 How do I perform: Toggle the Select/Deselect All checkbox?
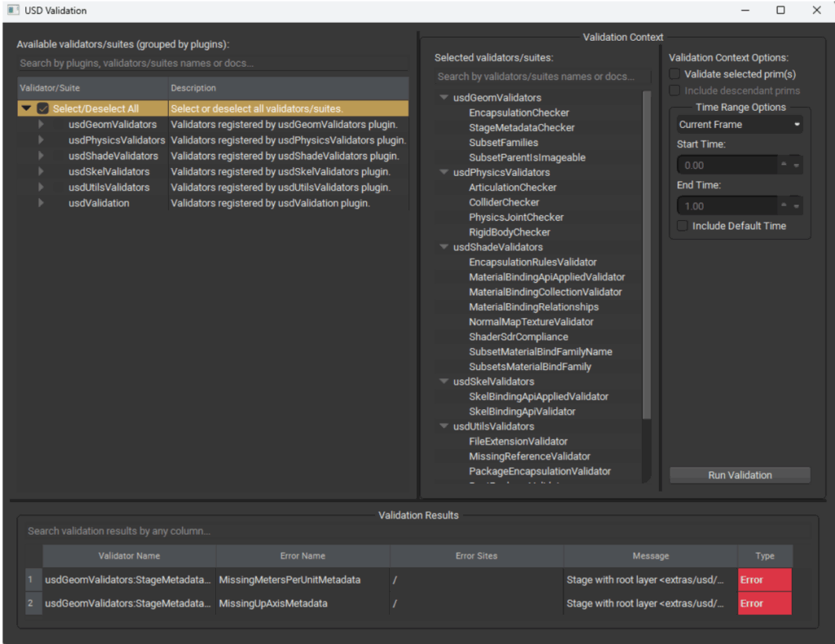[x=43, y=108]
